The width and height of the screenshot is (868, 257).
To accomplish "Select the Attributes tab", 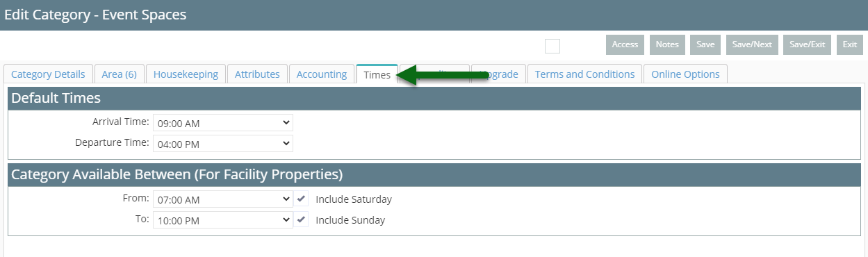I will coord(257,74).
